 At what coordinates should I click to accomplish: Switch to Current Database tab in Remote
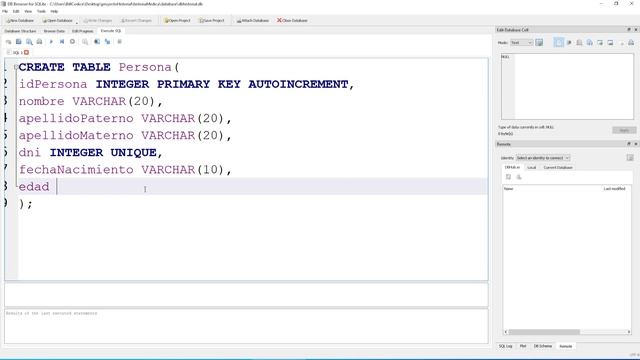(558, 167)
